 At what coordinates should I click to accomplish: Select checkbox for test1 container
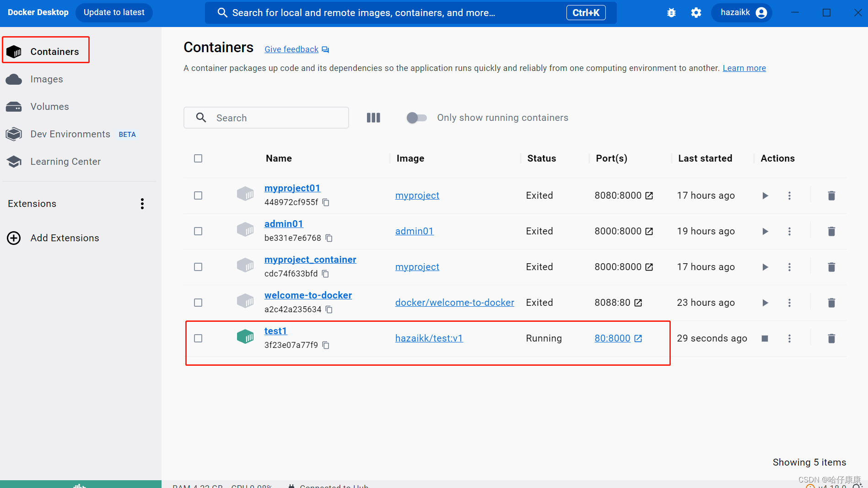tap(198, 338)
